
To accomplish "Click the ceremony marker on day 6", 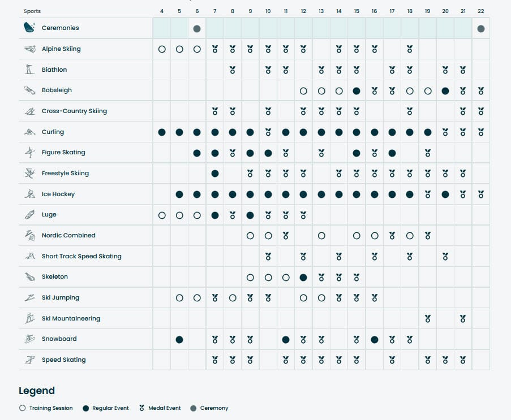I will coord(197,29).
